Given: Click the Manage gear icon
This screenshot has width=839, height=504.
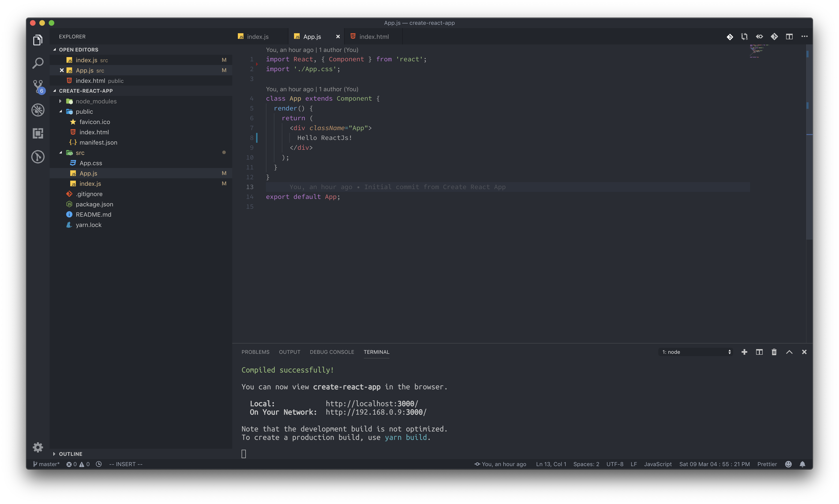Looking at the screenshot, I should tap(38, 447).
